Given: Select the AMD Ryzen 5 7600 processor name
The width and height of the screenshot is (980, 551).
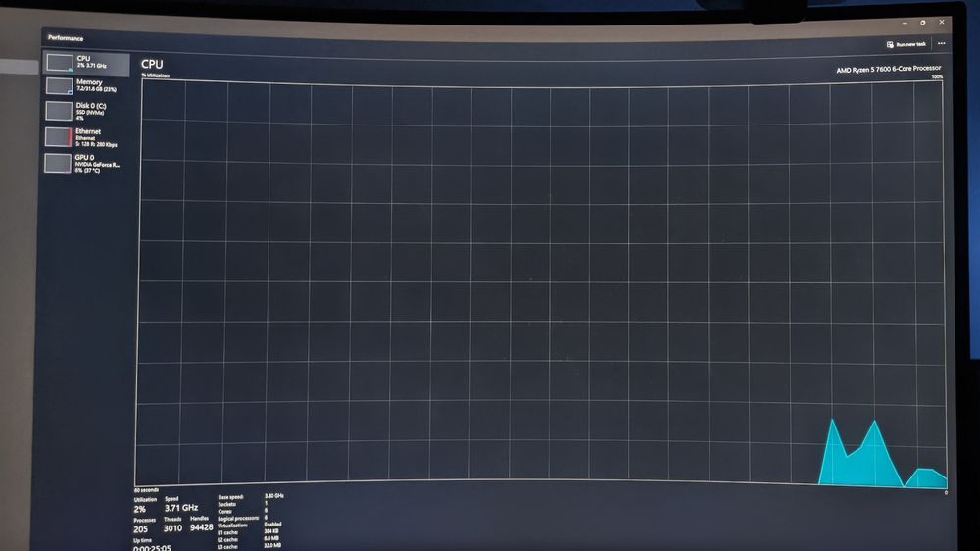Looking at the screenshot, I should [888, 69].
